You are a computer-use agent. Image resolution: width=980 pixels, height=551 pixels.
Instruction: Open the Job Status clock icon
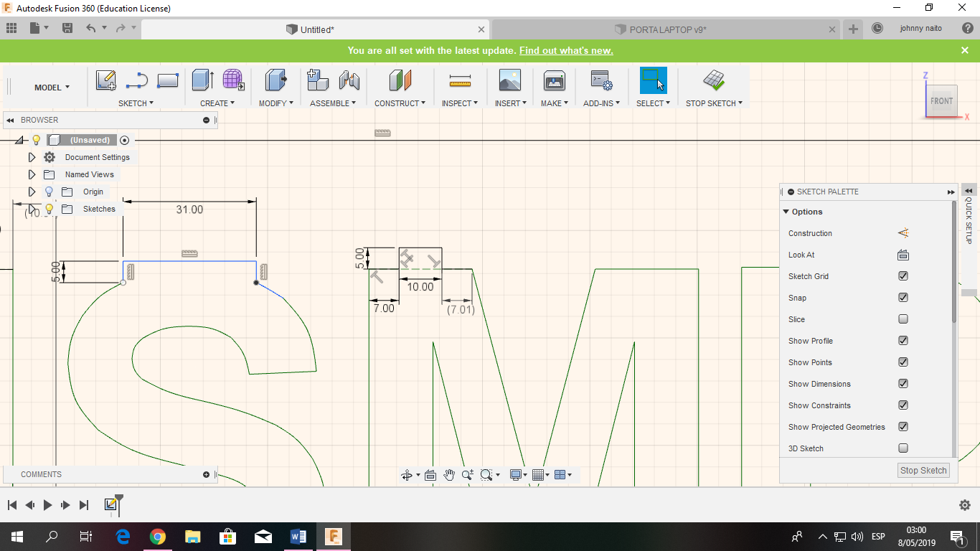[877, 28]
